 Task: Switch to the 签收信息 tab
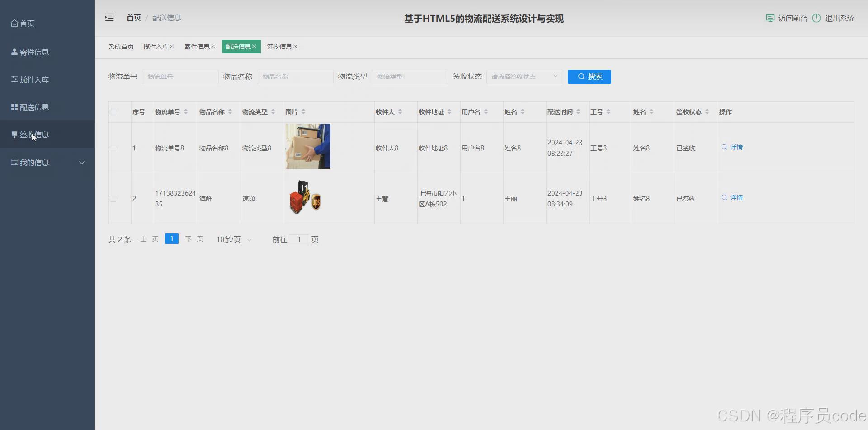coord(279,46)
